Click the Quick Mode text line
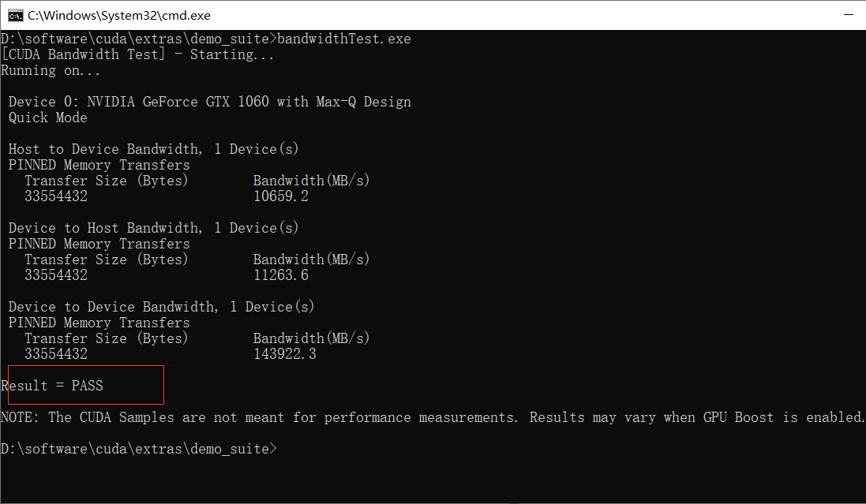Screen dimensions: 866x504 (47, 117)
